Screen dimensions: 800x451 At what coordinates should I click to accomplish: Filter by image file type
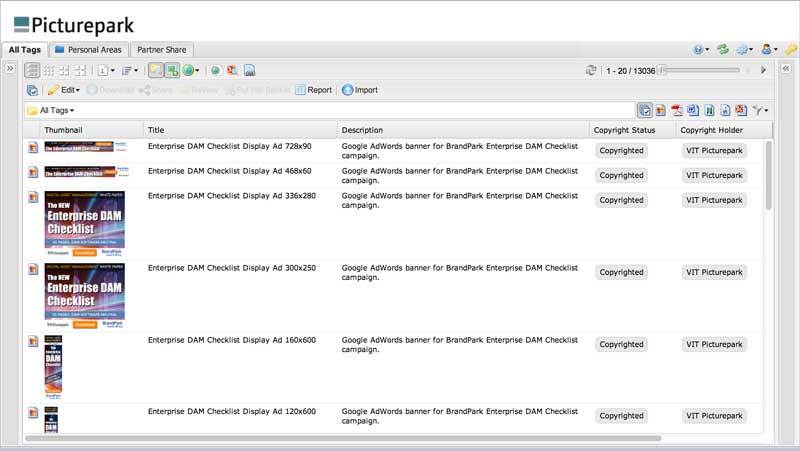(661, 110)
